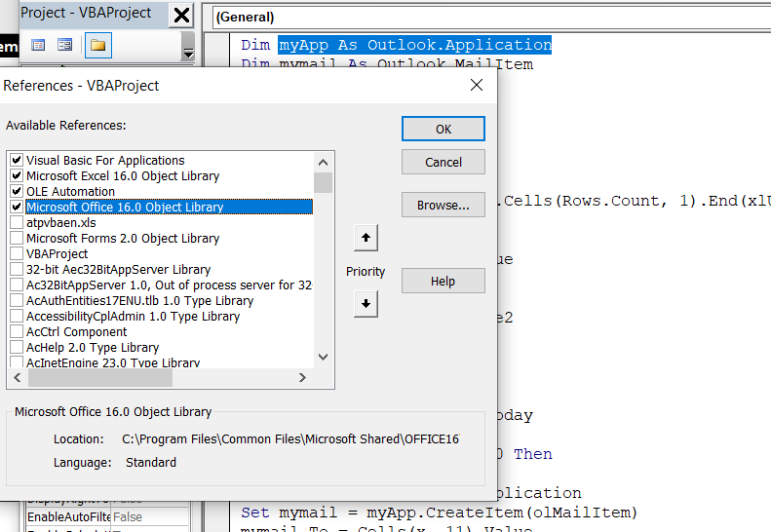
Task: Click references list scroll up arrow
Action: (323, 163)
